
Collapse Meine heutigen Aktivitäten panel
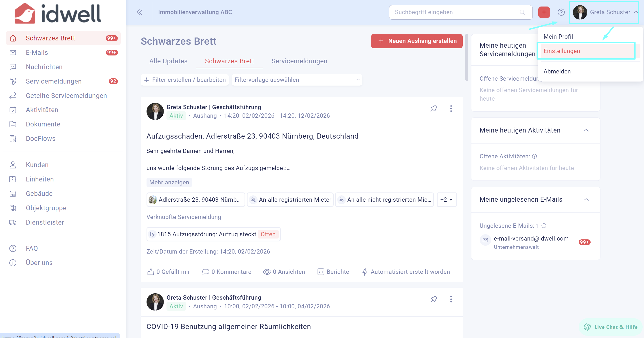586,130
